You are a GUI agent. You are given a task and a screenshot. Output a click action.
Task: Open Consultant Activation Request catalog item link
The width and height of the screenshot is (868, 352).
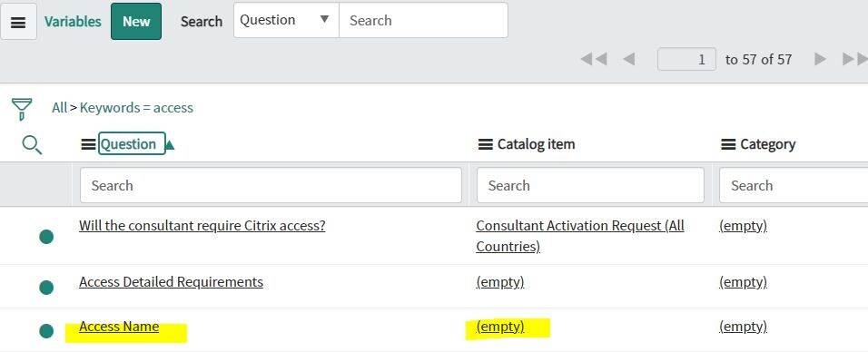tap(580, 236)
